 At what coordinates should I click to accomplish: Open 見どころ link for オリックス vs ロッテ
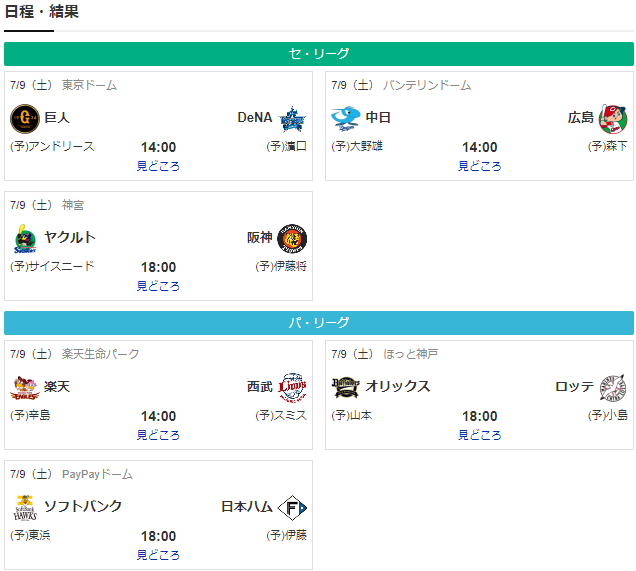pos(479,435)
